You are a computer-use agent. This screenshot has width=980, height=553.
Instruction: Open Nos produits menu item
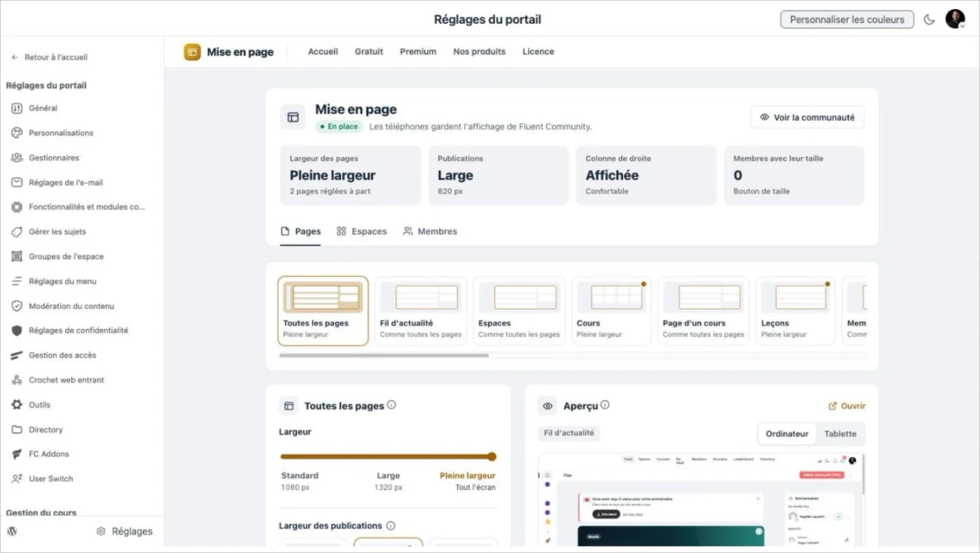pos(479,52)
